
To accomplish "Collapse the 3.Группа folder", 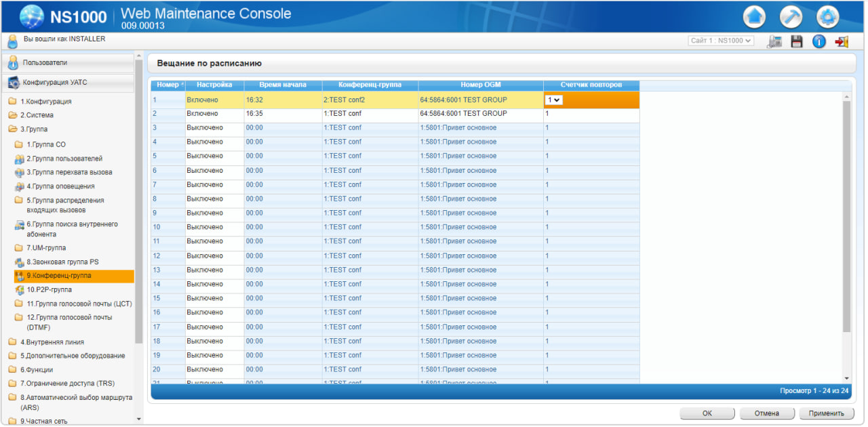I will point(12,129).
